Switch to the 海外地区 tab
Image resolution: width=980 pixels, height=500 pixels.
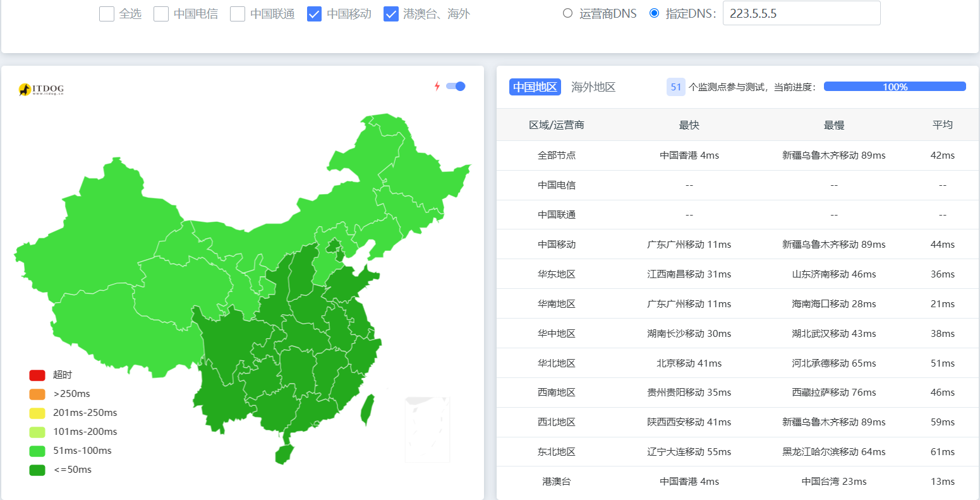(x=593, y=87)
